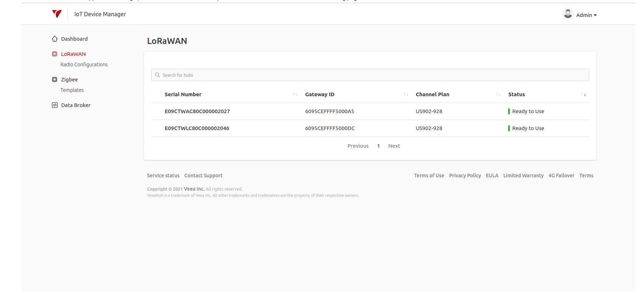Select page 1 in pagination

point(379,146)
